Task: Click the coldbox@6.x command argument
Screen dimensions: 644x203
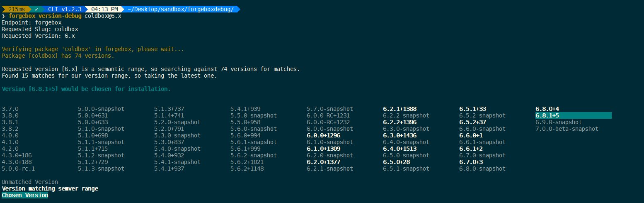Action: (103, 16)
